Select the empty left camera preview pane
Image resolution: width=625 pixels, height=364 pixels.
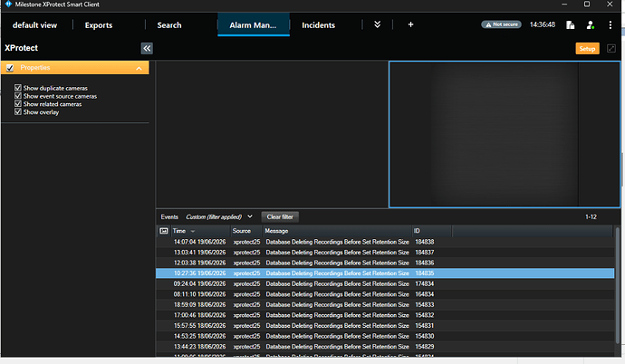(272, 134)
